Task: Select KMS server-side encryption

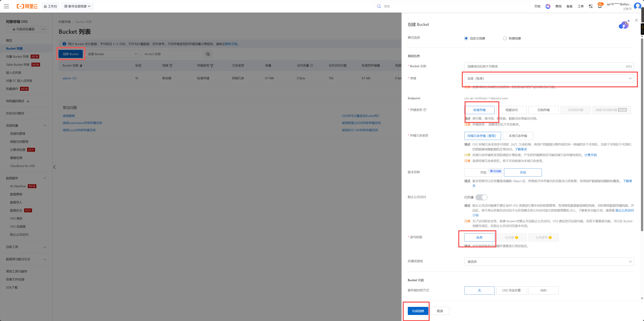Action: coord(544,290)
